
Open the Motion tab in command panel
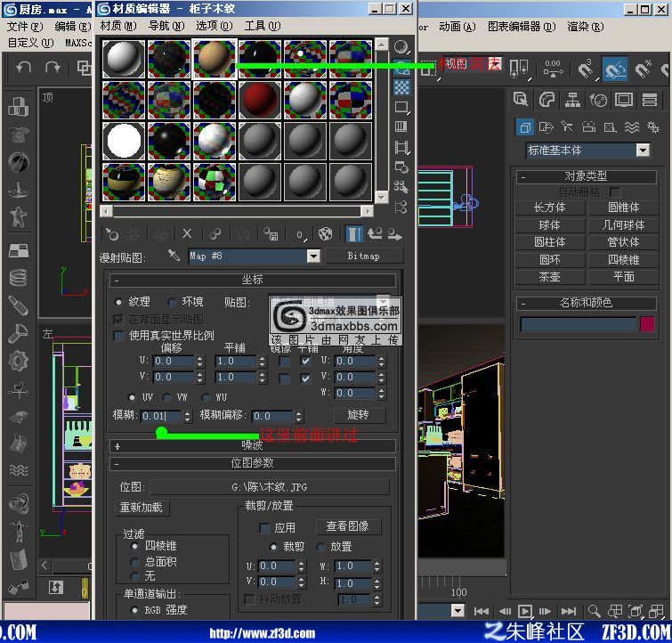(x=598, y=100)
